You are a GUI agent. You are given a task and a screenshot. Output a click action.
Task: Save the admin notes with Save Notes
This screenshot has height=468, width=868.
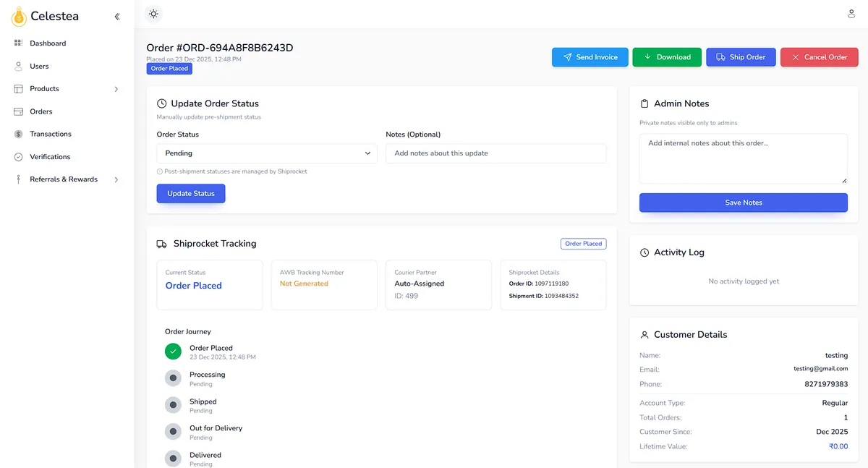click(744, 203)
